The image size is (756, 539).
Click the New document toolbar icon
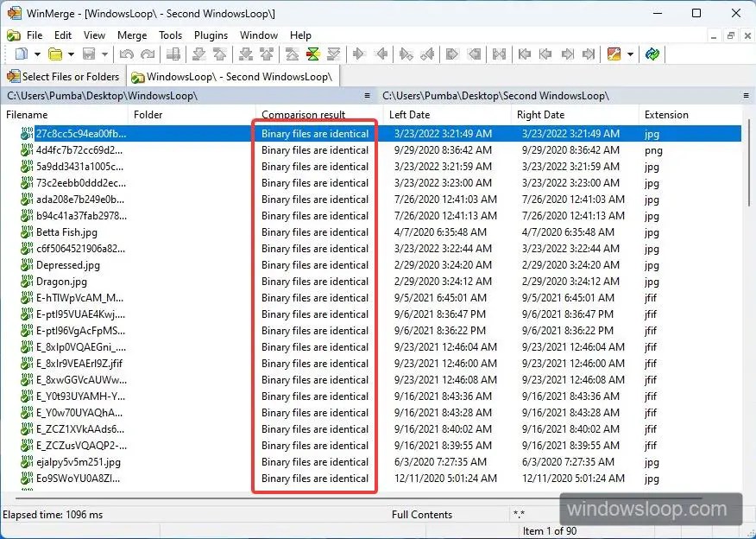tap(20, 54)
